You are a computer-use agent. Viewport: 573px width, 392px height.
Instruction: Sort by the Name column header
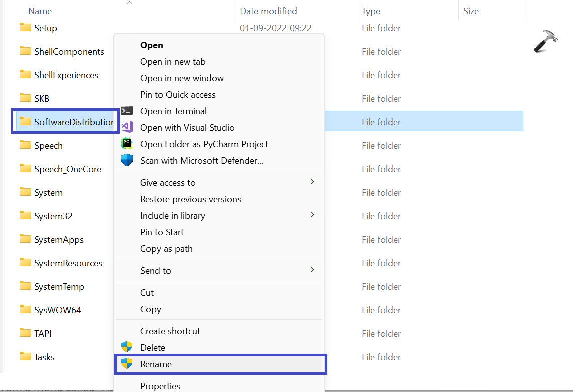pos(40,11)
